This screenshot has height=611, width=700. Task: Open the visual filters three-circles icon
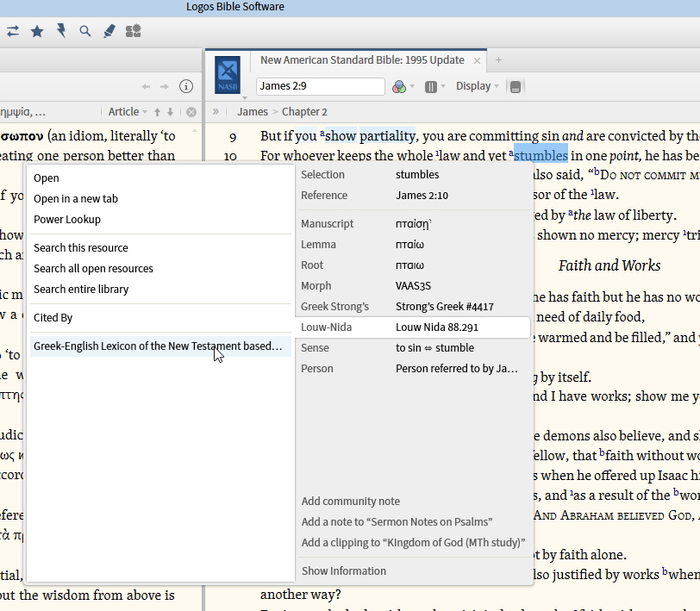[x=398, y=86]
